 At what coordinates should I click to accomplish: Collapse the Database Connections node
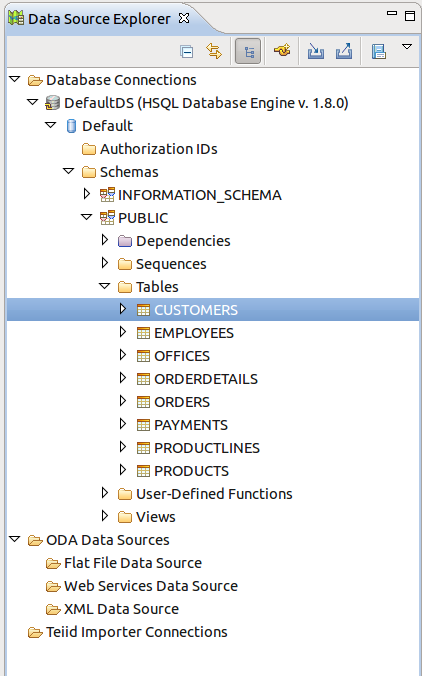click(15, 79)
